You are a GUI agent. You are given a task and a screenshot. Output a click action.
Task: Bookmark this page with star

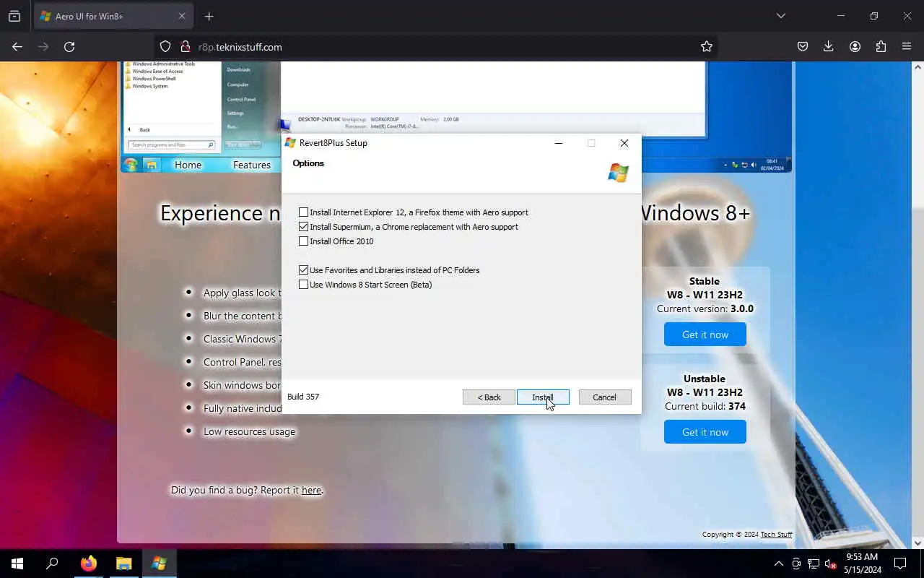click(707, 46)
